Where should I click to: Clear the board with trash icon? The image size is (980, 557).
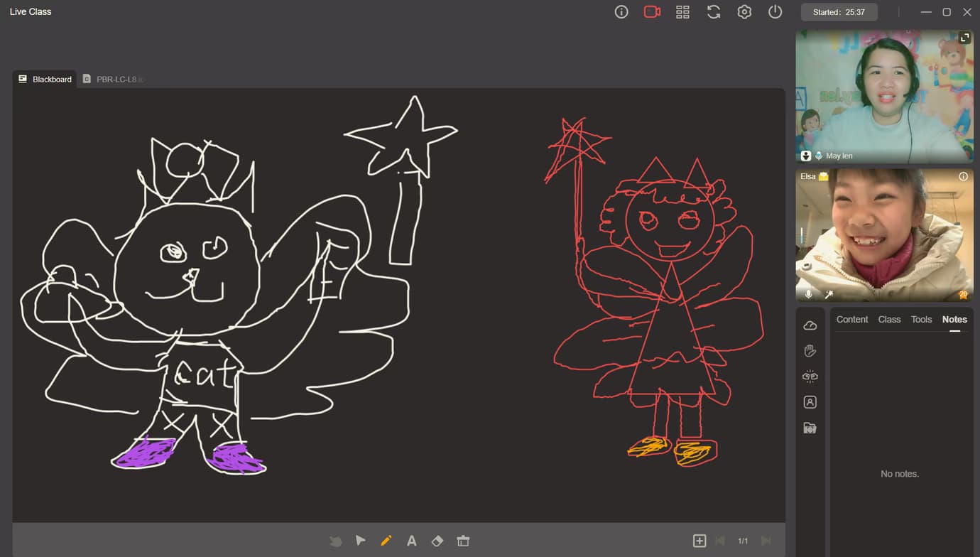(463, 541)
